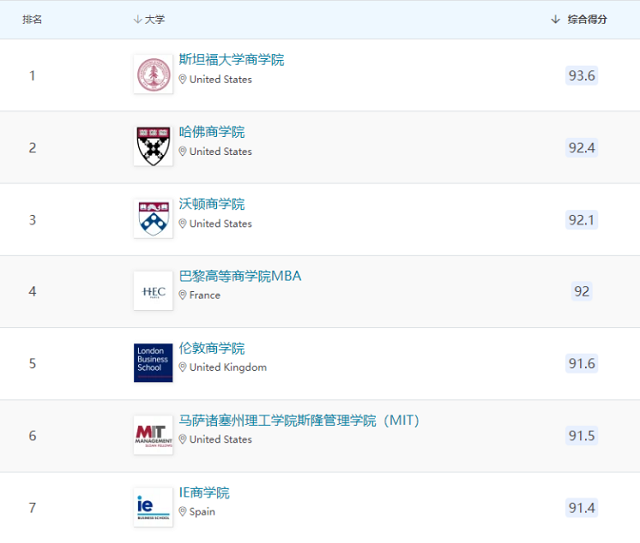Click the score 91.4
The height and width of the screenshot is (543, 640).
pyautogui.click(x=582, y=508)
